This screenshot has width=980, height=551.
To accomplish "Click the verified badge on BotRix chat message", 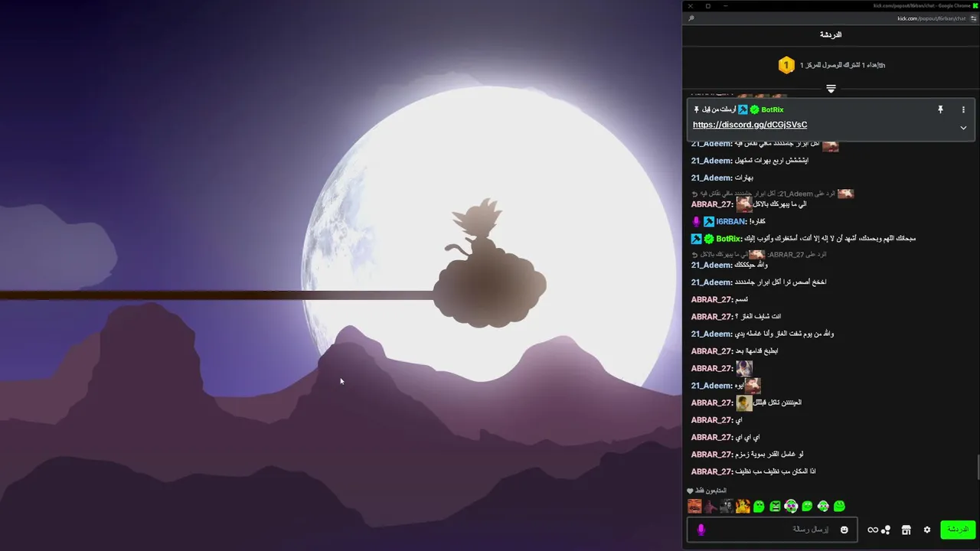I will [709, 239].
